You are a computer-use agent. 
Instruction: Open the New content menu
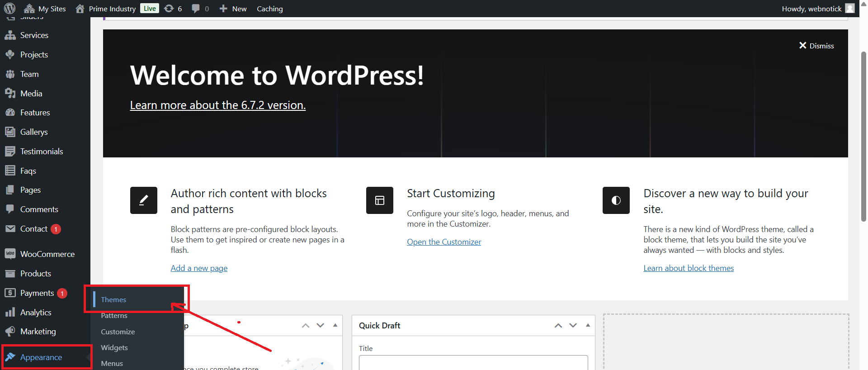(x=233, y=9)
